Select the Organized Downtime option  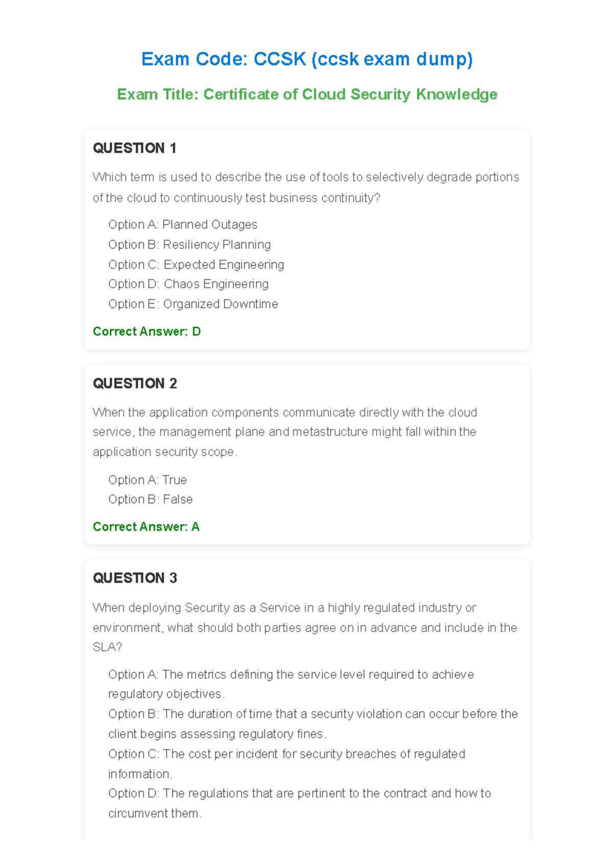tap(193, 304)
